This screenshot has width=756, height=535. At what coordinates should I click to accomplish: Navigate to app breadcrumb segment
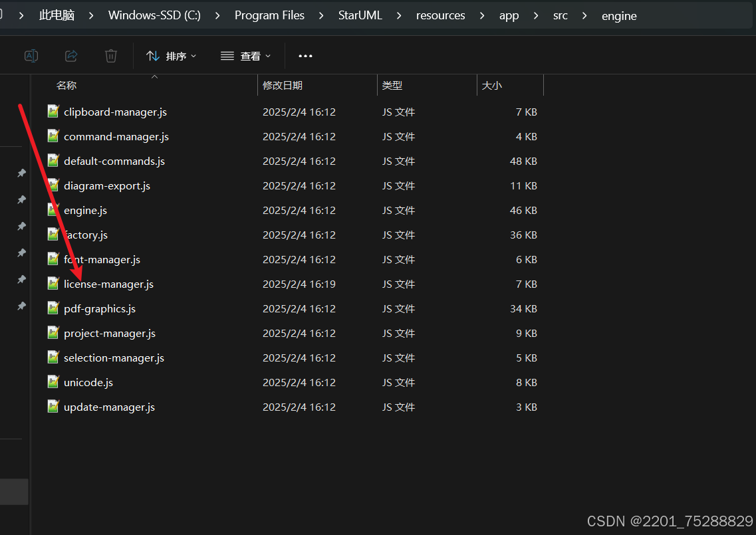[509, 15]
